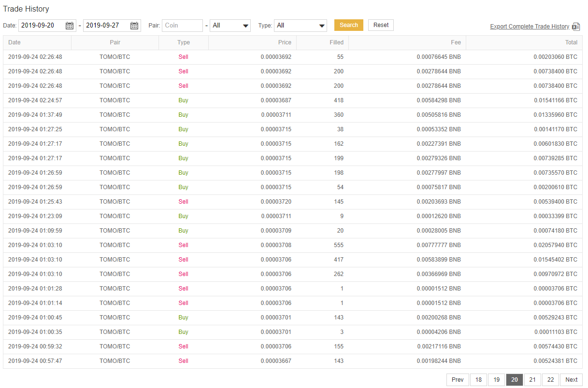Select date cell 2019-09-24 02:24:57
Image resolution: width=588 pixels, height=388 pixels.
click(35, 100)
